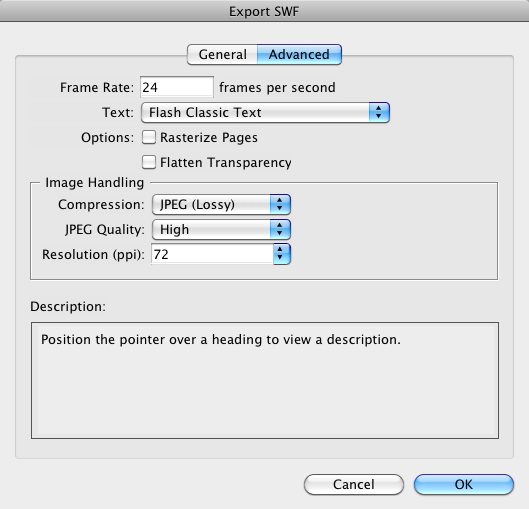Viewport: 529px width, 509px height.
Task: Click the Export SWF title bar
Action: [x=264, y=11]
